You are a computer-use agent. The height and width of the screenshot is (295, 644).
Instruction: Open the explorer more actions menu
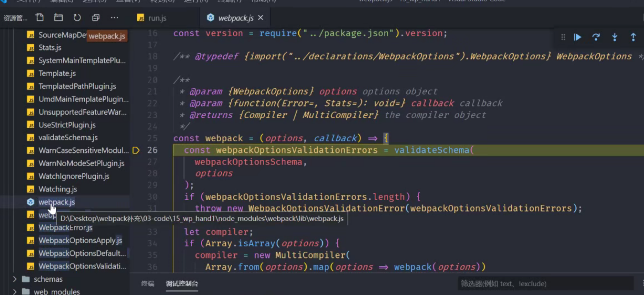tap(115, 17)
